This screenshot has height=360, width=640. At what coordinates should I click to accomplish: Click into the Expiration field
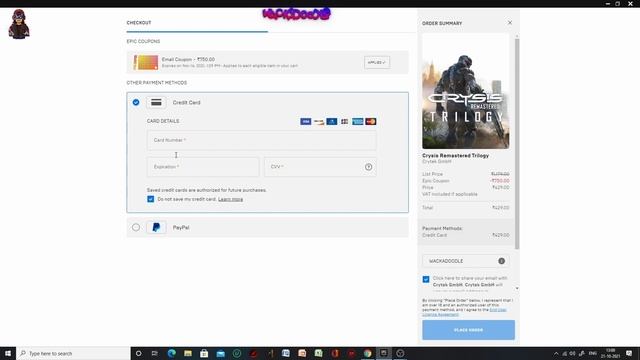[203, 167]
